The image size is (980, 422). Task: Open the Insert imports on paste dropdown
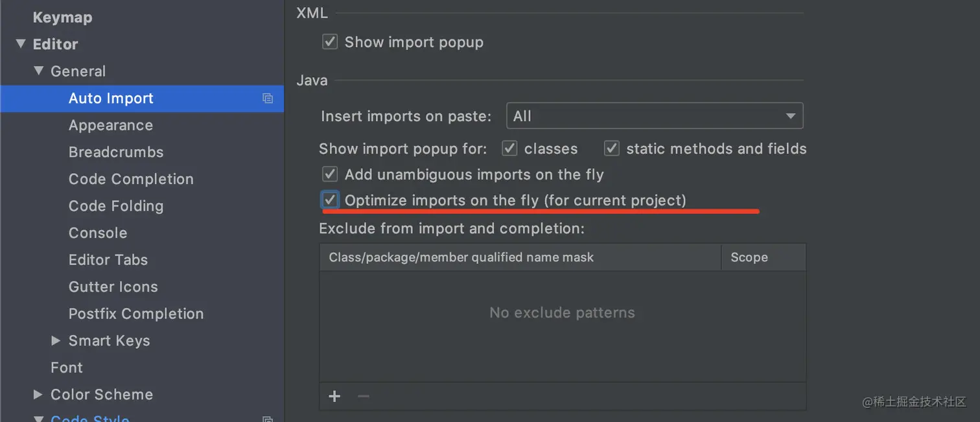click(x=654, y=116)
